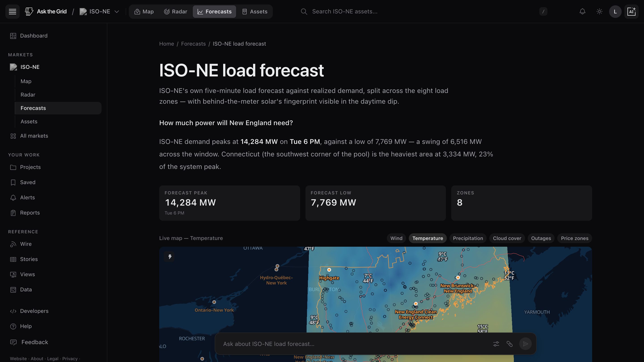Screen dimensions: 644x362
Task: Show the Outages map layer
Action: tap(541, 238)
